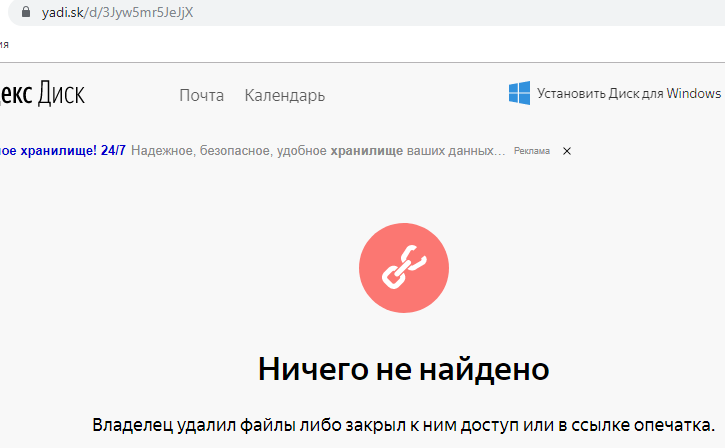Image resolution: width=725 pixels, height=448 pixels.
Task: Click the message starting with "Владелец удалил файлы"
Action: click(408, 423)
